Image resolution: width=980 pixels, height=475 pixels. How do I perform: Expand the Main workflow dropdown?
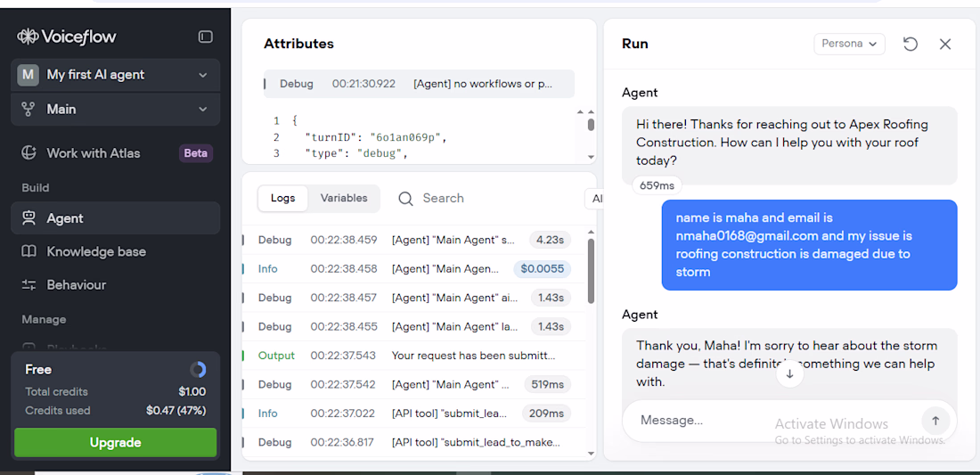(116, 110)
